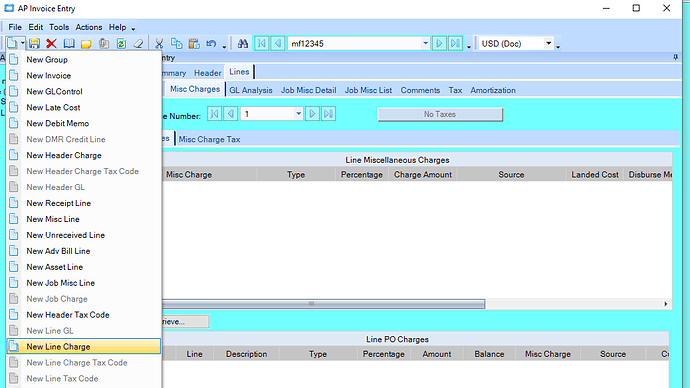Open the Help menu
690x388 pixels.
(117, 27)
